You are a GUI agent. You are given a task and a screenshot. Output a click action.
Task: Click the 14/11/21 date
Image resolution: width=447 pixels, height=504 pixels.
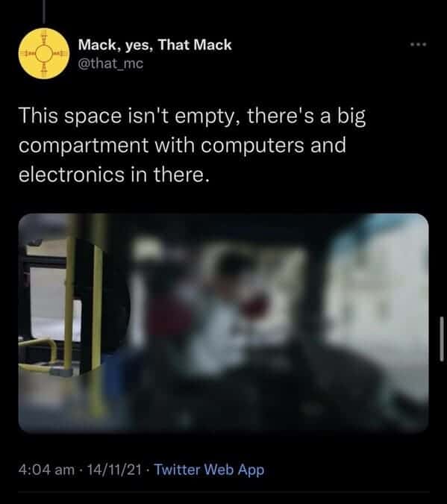click(x=114, y=470)
